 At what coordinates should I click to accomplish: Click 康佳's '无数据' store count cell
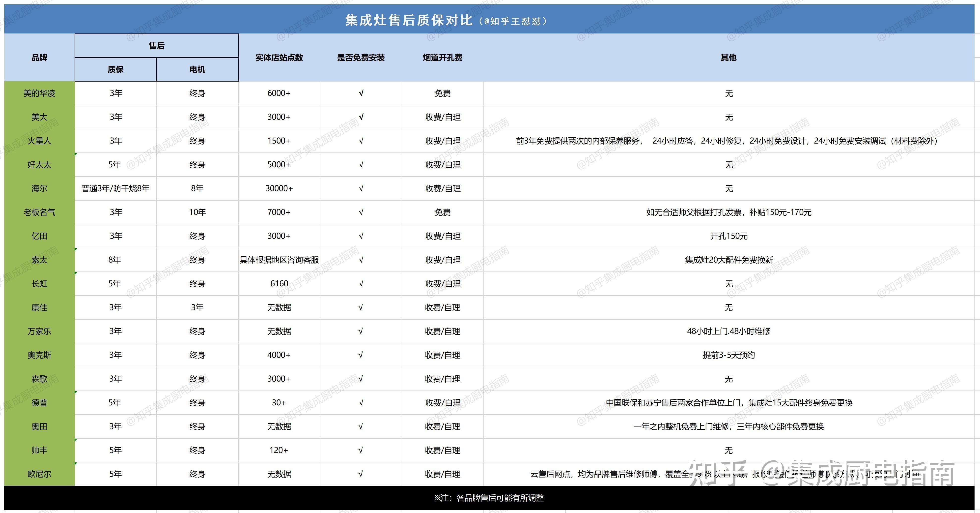(x=279, y=307)
